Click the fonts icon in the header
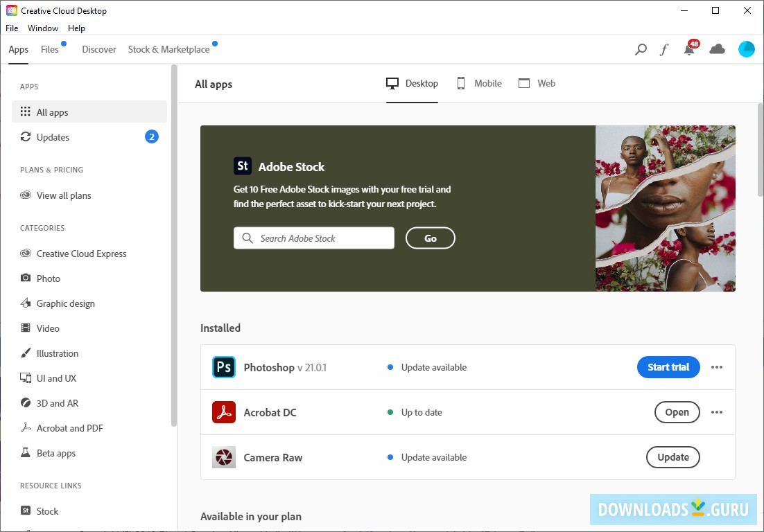764x532 pixels. pyautogui.click(x=664, y=49)
